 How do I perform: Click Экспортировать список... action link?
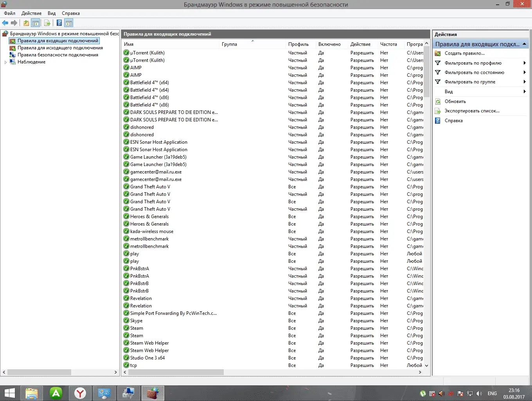point(472,111)
